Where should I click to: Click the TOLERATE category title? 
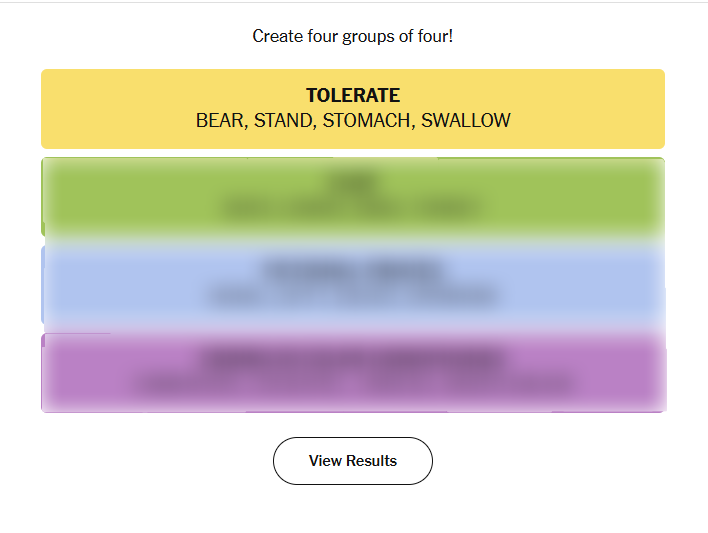[353, 96]
